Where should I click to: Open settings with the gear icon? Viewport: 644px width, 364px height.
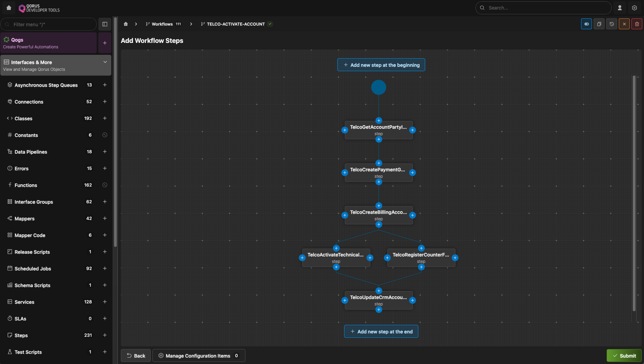[x=634, y=7]
